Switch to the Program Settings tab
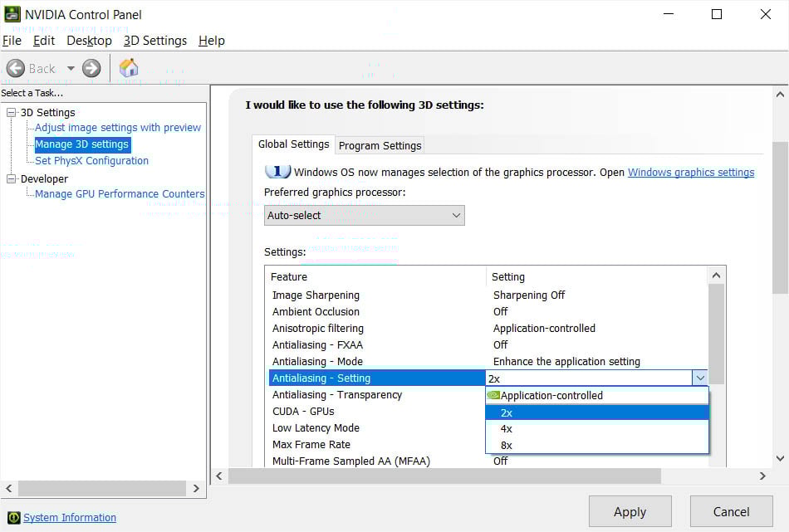Image resolution: width=789 pixels, height=532 pixels. [379, 145]
